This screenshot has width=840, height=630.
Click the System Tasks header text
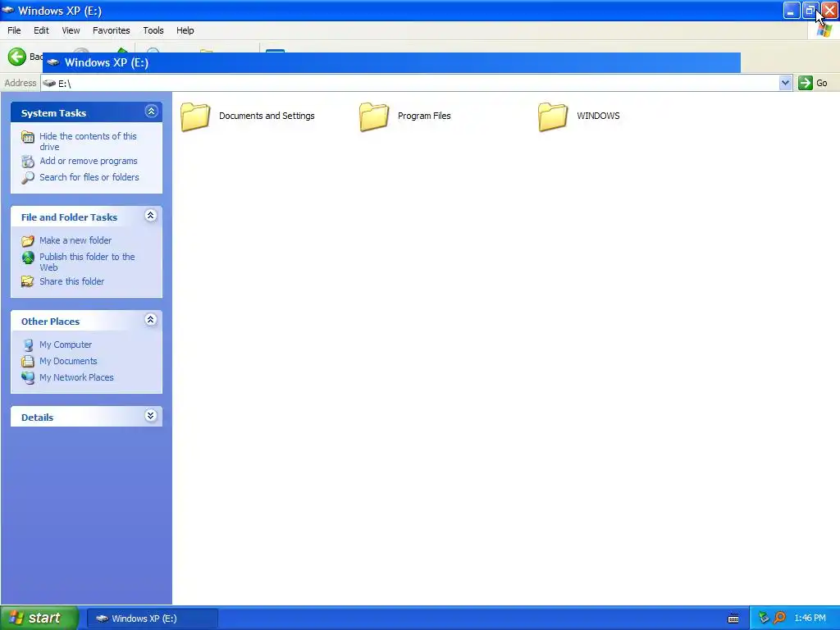point(53,113)
